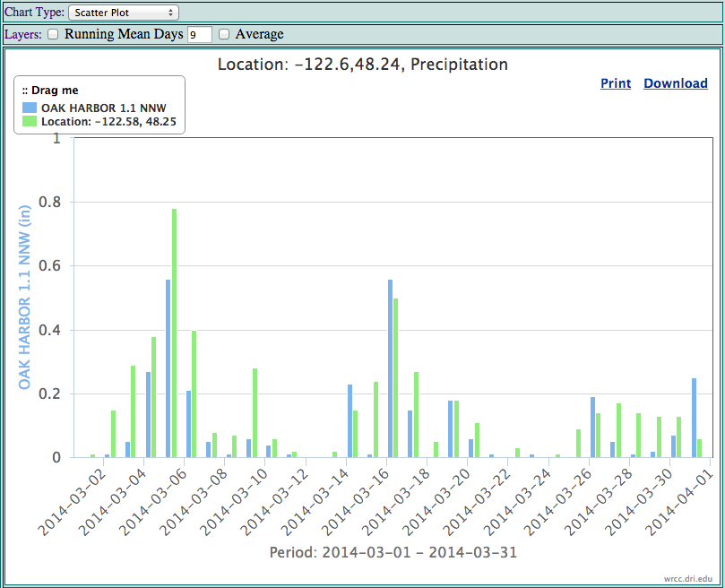725x588 pixels.
Task: Click the Download link
Action: tap(676, 83)
